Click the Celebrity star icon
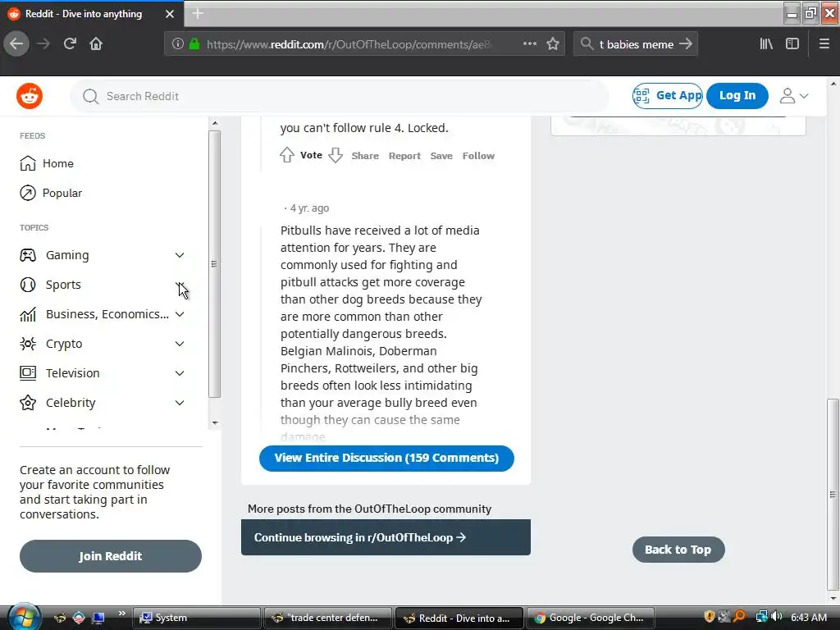840x630 pixels. (x=28, y=402)
